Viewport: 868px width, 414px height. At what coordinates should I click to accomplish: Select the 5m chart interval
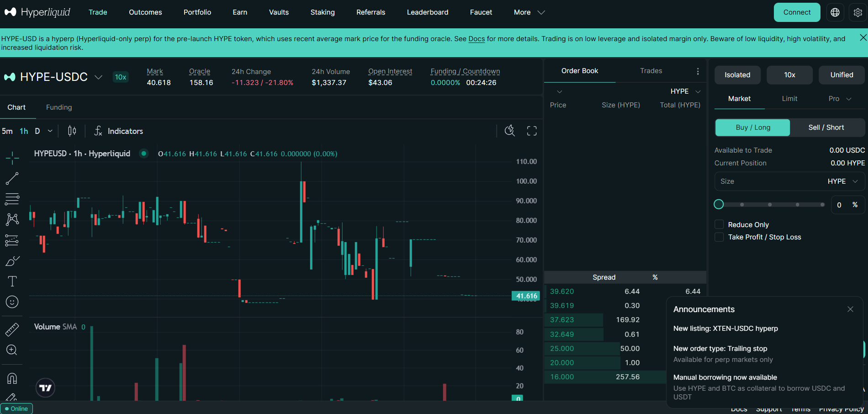(7, 131)
